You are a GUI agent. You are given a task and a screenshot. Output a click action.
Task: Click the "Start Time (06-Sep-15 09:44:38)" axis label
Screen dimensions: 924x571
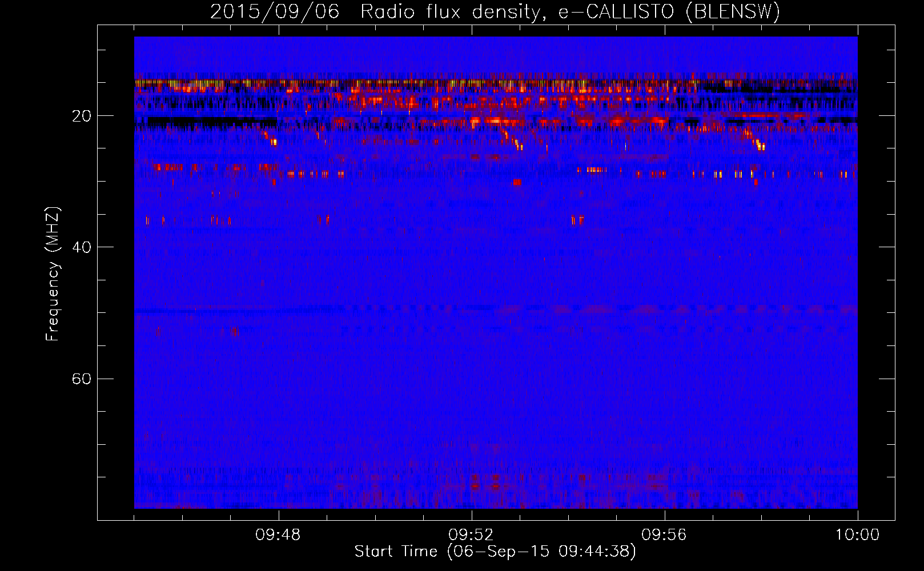(x=495, y=552)
